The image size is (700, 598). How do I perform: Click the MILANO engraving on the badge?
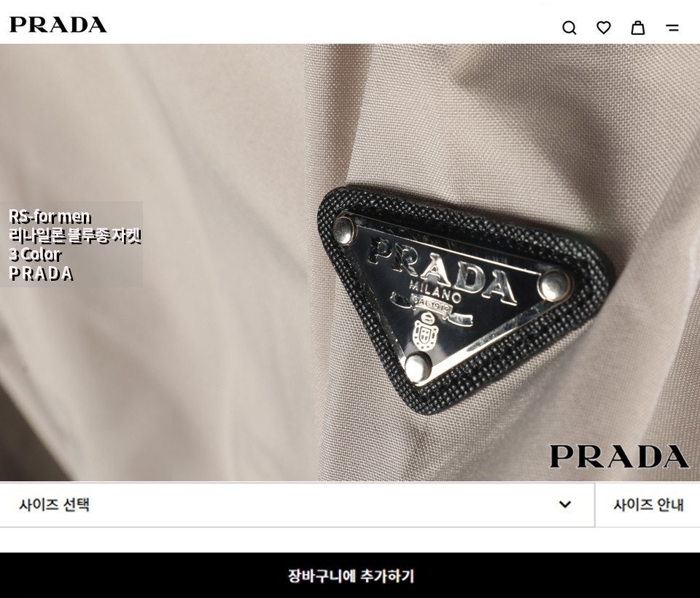[435, 291]
